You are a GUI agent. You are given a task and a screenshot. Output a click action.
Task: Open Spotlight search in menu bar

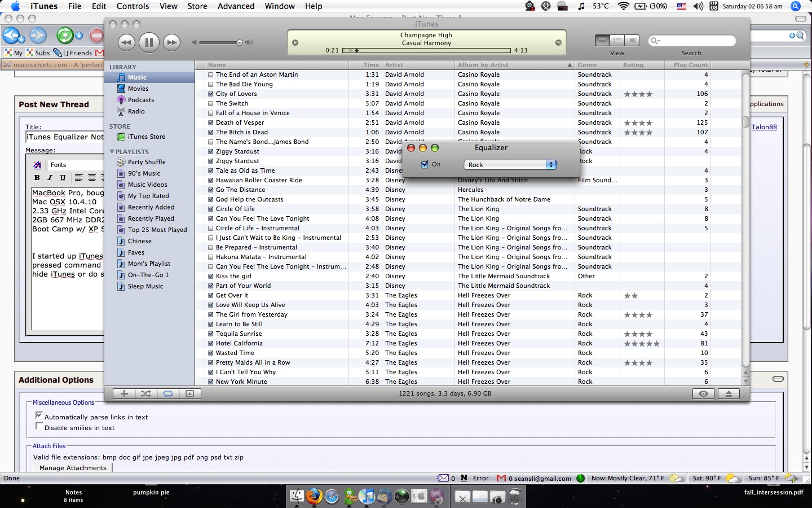(796, 6)
